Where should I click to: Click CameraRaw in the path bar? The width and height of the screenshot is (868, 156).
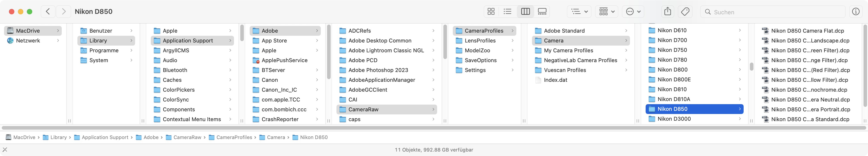tap(184, 137)
